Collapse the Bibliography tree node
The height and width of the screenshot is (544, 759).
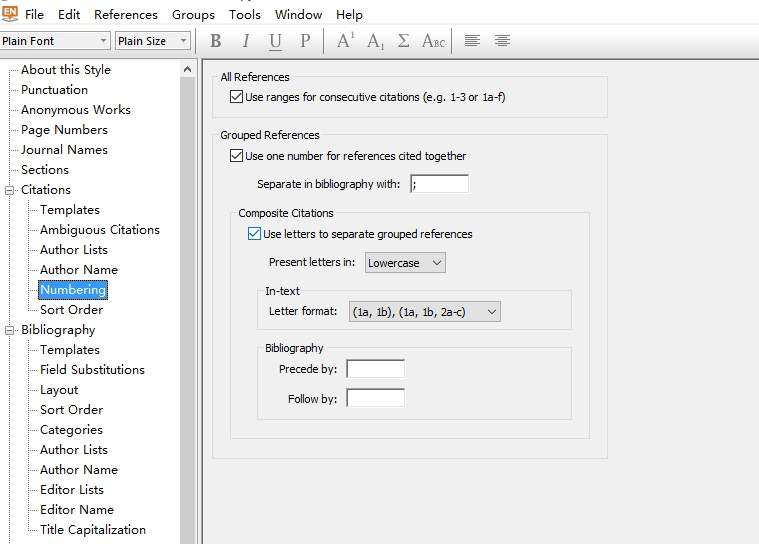[9, 331]
